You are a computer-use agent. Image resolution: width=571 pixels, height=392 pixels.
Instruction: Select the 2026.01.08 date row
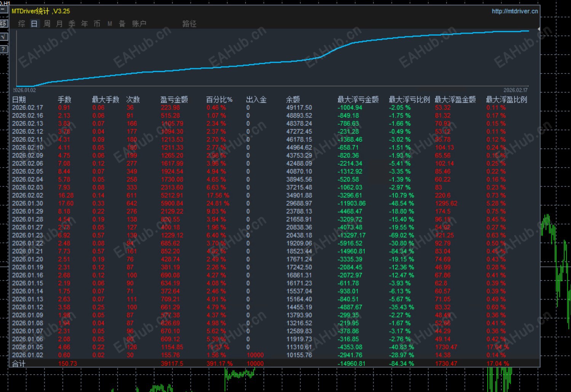pos(27,323)
